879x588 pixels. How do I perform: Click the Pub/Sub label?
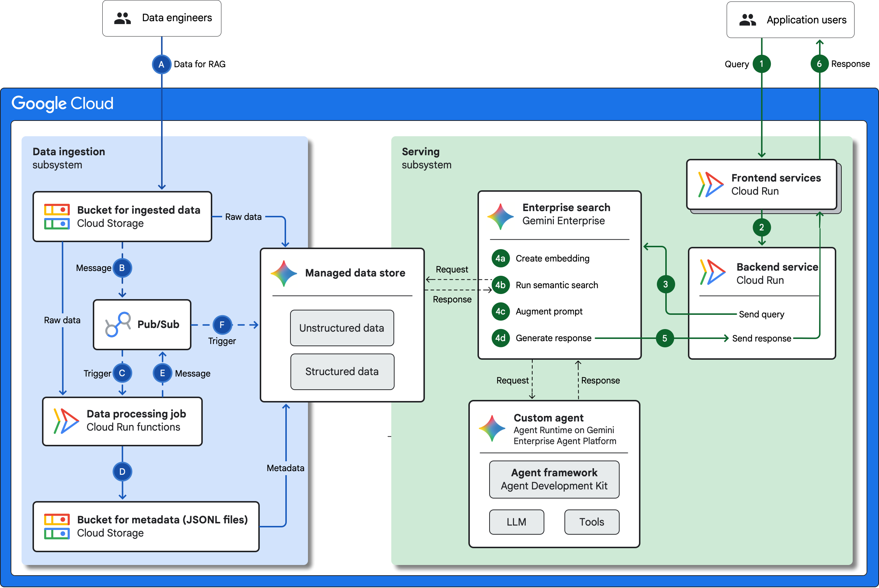tap(158, 324)
